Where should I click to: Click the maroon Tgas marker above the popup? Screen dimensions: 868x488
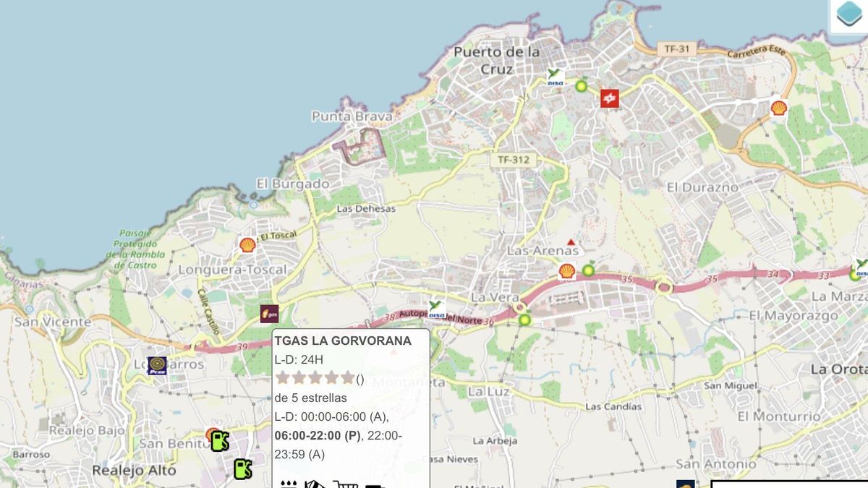pos(269,314)
